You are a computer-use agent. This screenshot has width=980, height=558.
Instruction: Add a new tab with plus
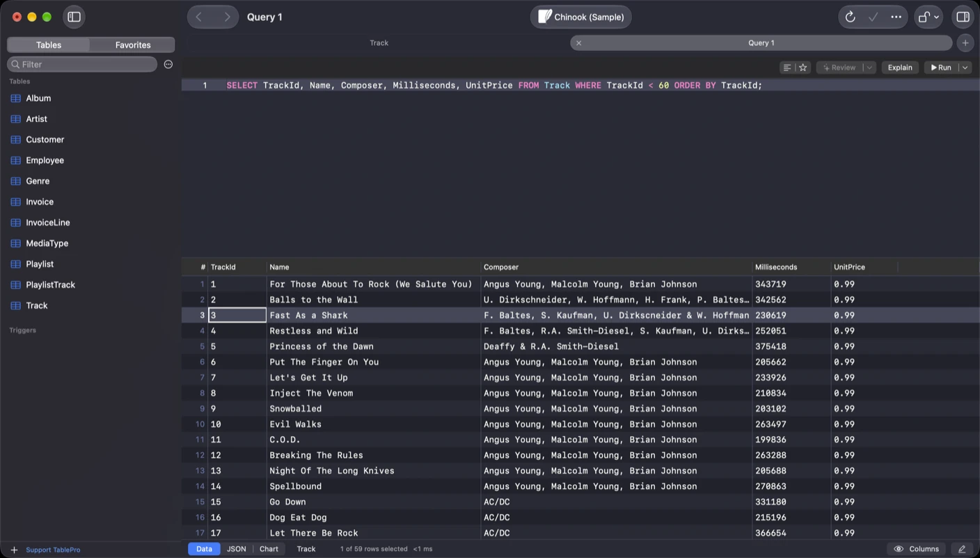click(965, 43)
